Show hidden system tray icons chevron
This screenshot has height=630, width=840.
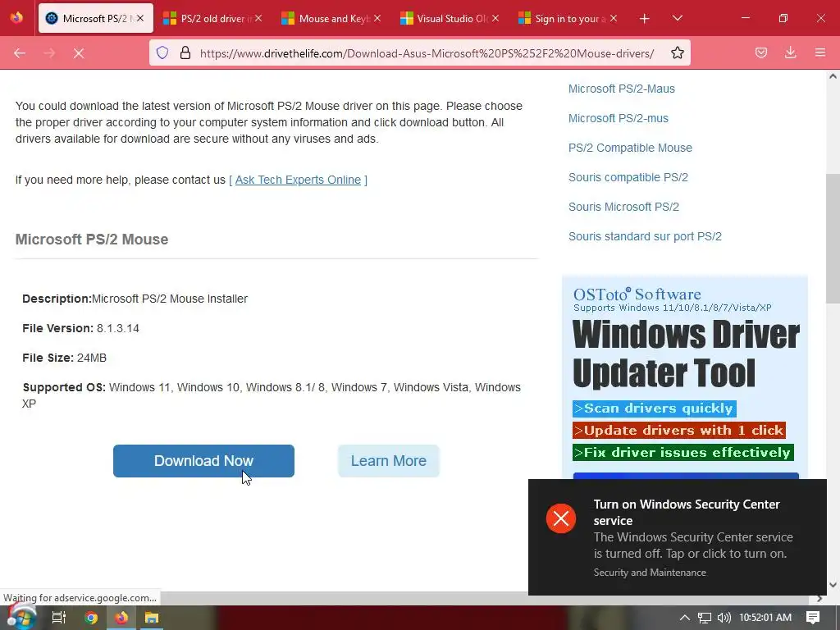(x=685, y=618)
